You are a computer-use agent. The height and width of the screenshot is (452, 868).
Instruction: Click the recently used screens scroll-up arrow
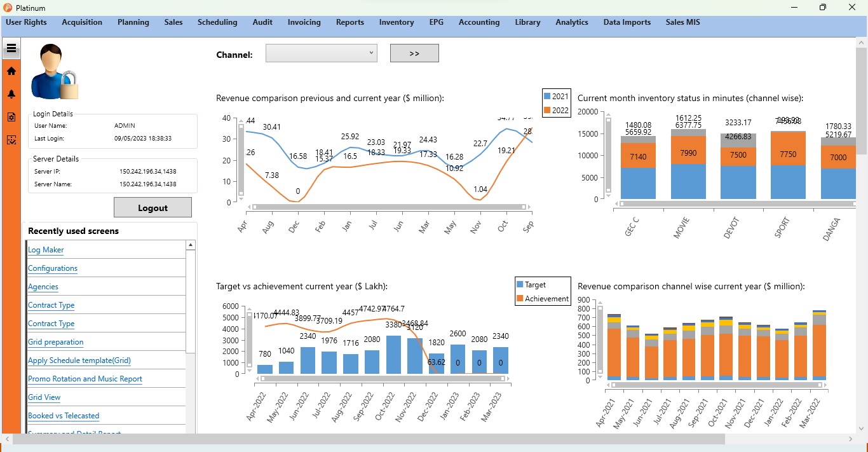[x=190, y=245]
